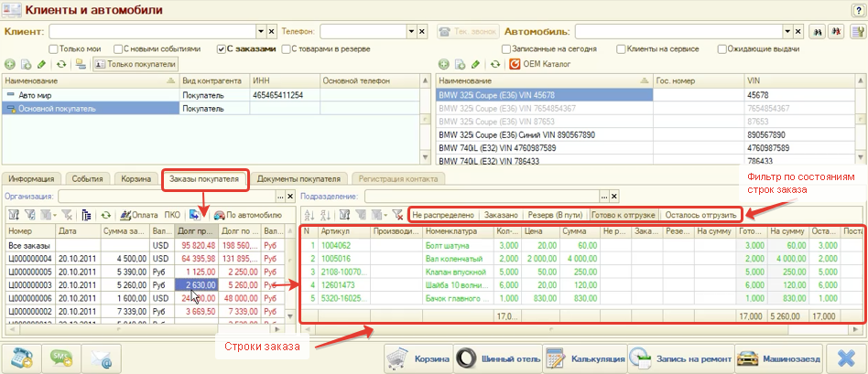
Task: Copy client record in client list toolbar
Action: coord(26,65)
